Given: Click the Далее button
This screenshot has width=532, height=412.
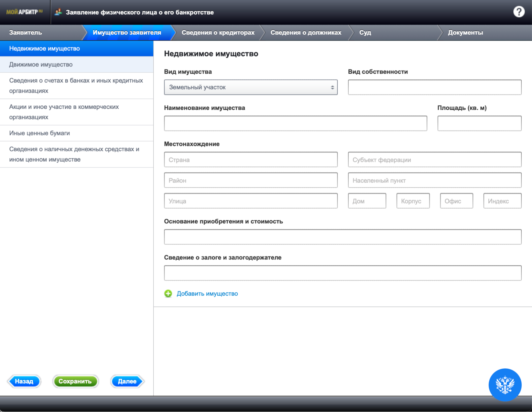Looking at the screenshot, I should pyautogui.click(x=127, y=381).
